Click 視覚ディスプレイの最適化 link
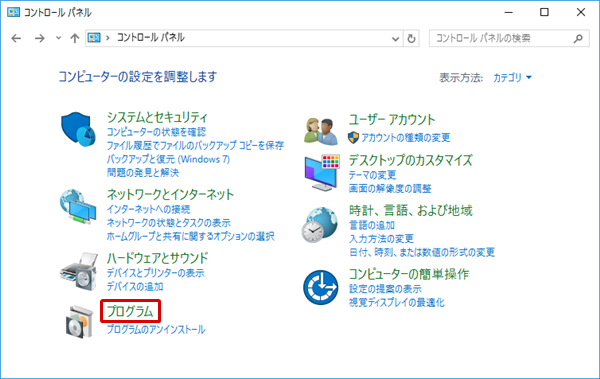 397,302
